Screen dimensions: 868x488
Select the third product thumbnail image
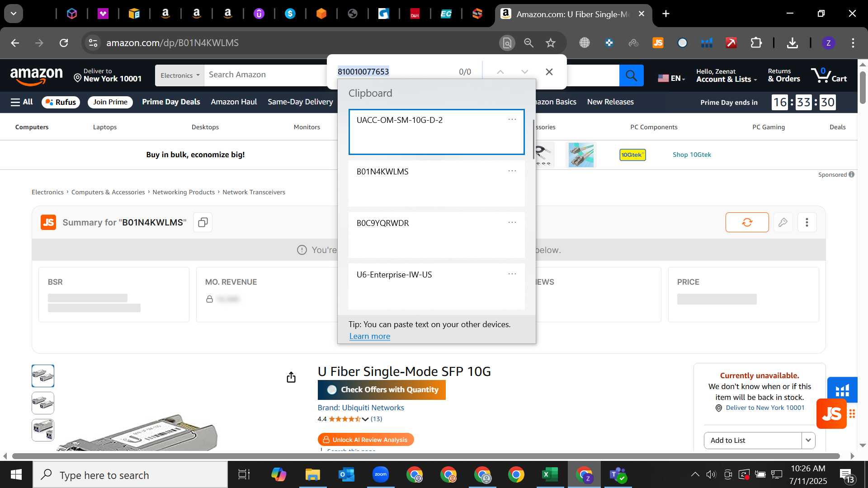point(43,430)
